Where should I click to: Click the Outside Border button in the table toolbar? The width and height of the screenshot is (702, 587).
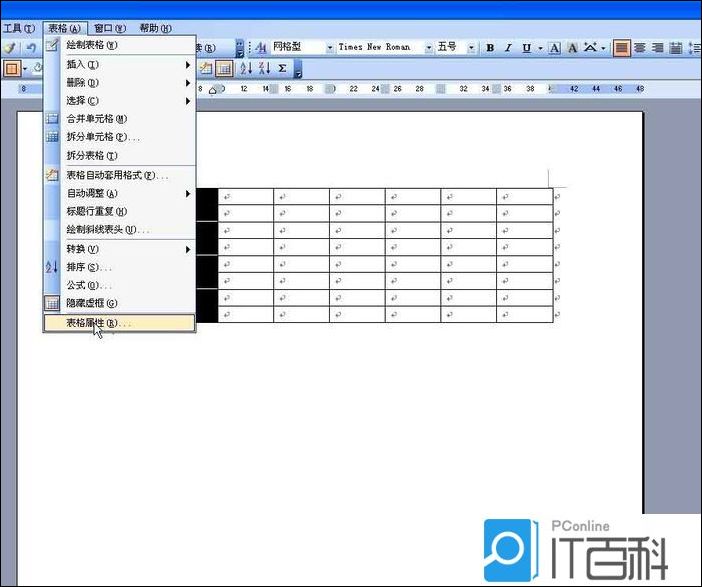12,69
